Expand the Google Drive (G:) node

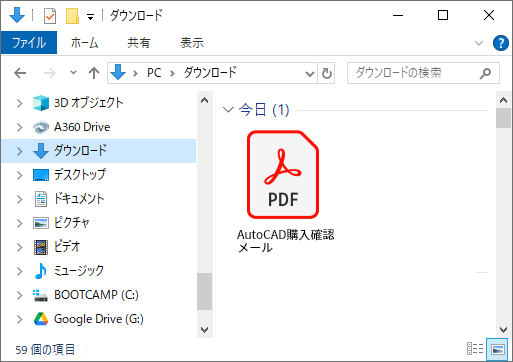(20, 319)
